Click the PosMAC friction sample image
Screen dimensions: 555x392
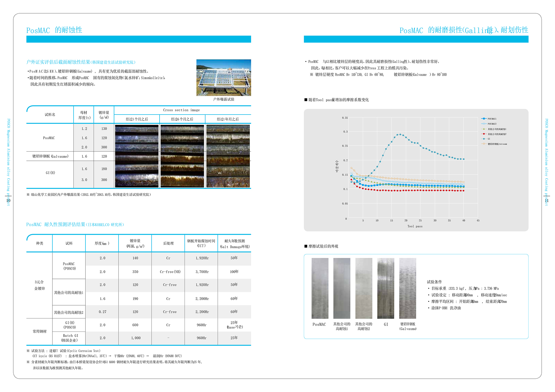[x=320, y=288]
